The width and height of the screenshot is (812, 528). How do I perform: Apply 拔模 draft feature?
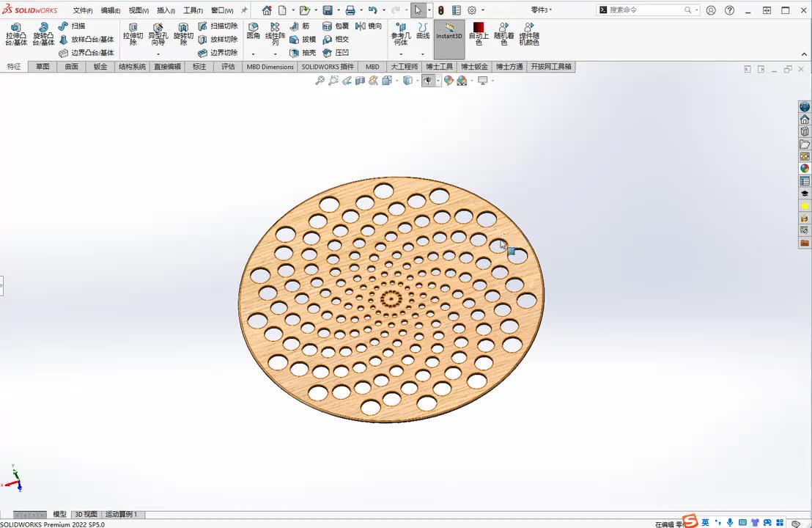pyautogui.click(x=303, y=40)
